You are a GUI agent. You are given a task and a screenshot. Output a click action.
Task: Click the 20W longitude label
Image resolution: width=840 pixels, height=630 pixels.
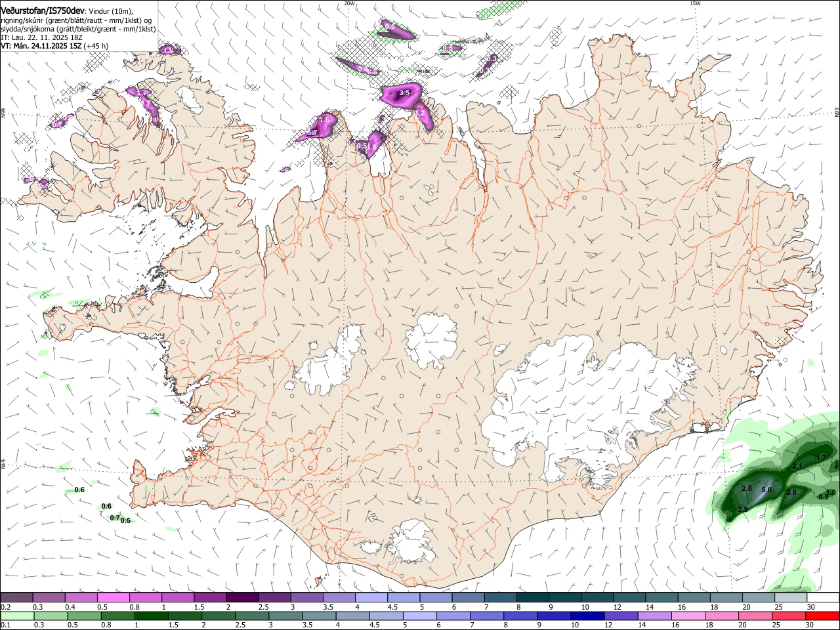coord(349,3)
